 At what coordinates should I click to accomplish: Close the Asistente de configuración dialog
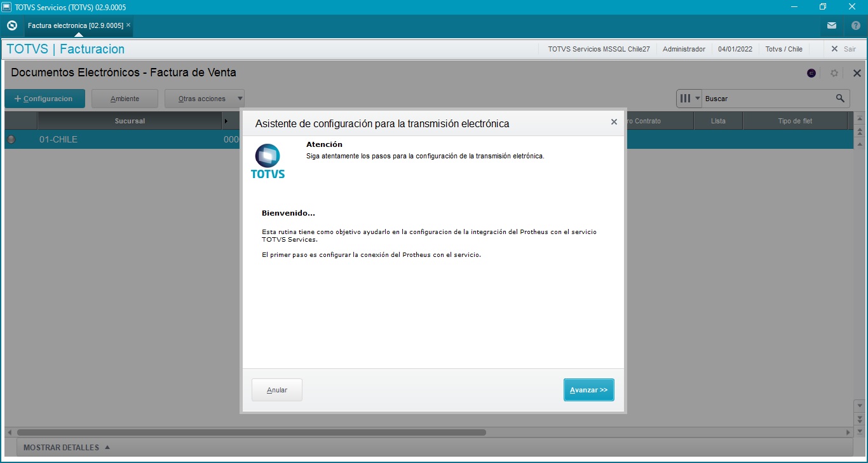coord(614,122)
